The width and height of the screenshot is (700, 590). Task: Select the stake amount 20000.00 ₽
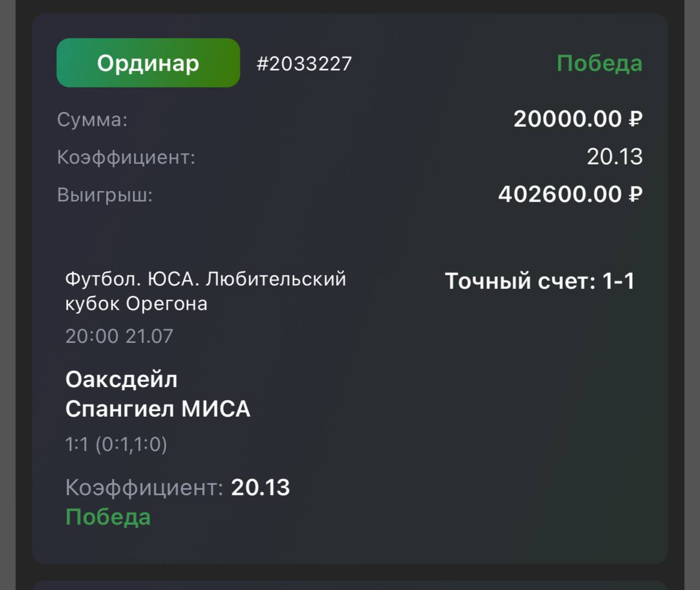click(577, 119)
